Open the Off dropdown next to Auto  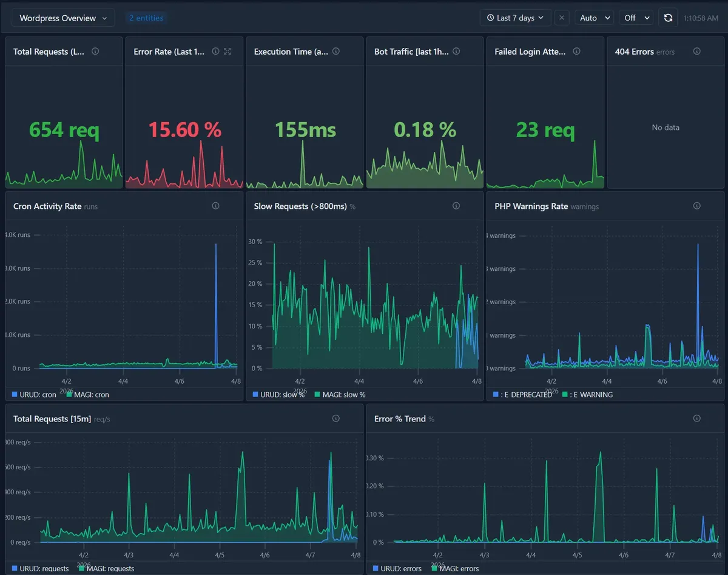coord(636,18)
